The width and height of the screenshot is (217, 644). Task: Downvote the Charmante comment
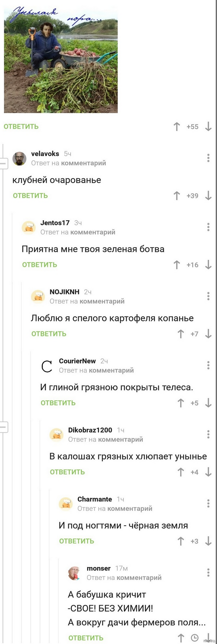209,541
